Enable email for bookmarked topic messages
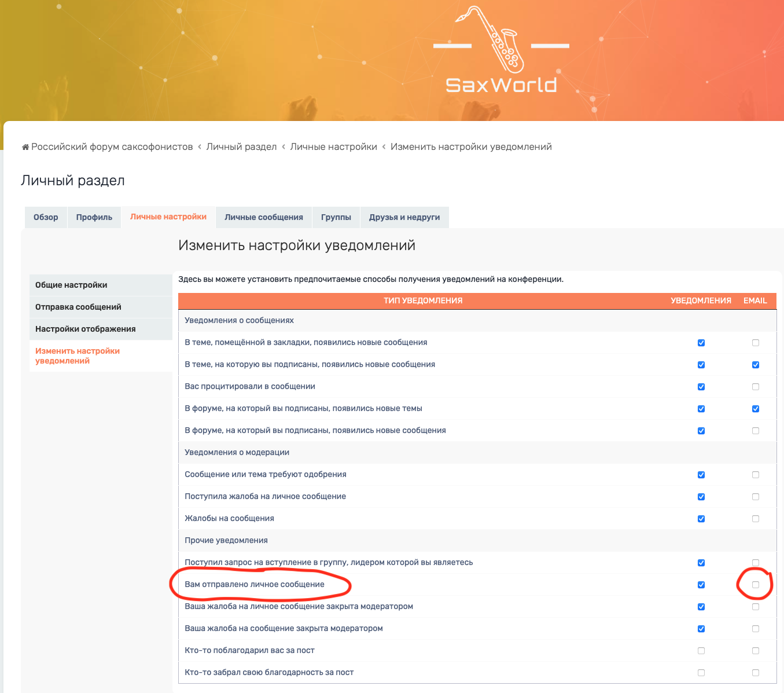The image size is (784, 693). click(x=756, y=343)
